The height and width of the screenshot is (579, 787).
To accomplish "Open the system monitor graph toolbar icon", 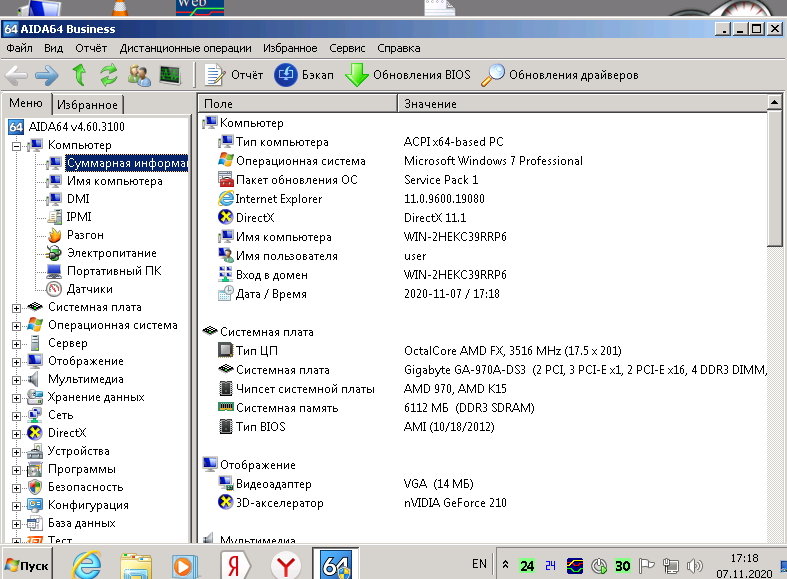I will coord(170,75).
